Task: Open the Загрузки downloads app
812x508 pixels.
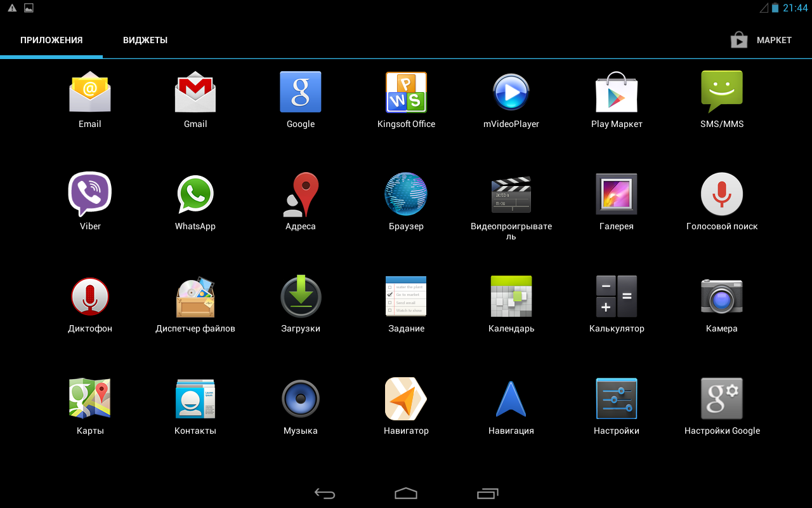Action: point(301,297)
